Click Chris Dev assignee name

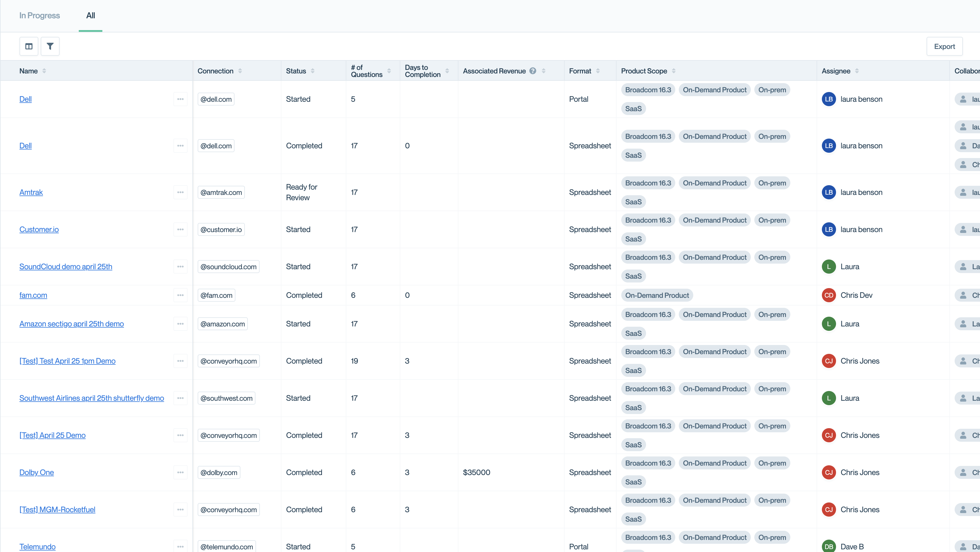[856, 295]
